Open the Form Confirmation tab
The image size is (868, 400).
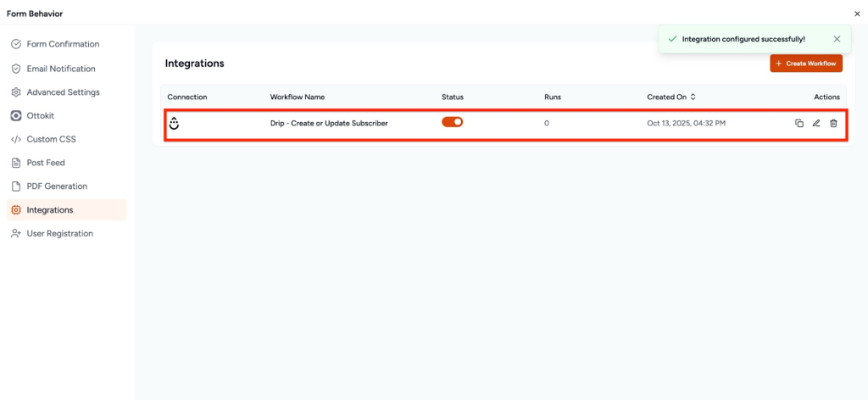click(63, 44)
